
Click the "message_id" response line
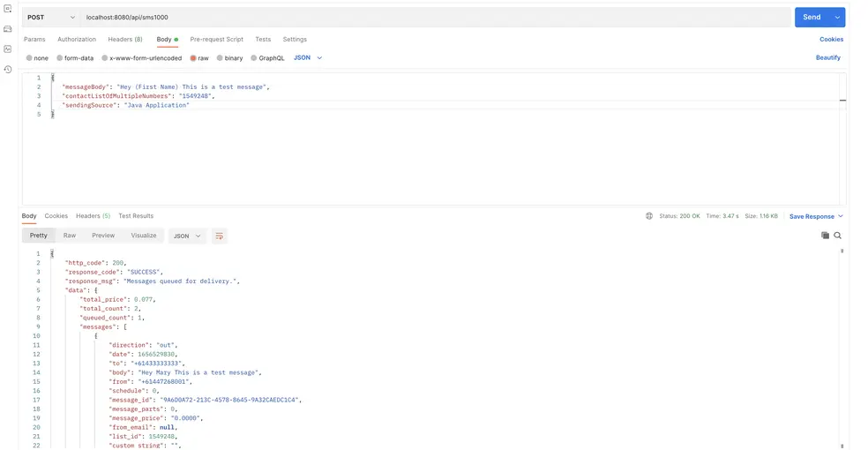(x=206, y=400)
